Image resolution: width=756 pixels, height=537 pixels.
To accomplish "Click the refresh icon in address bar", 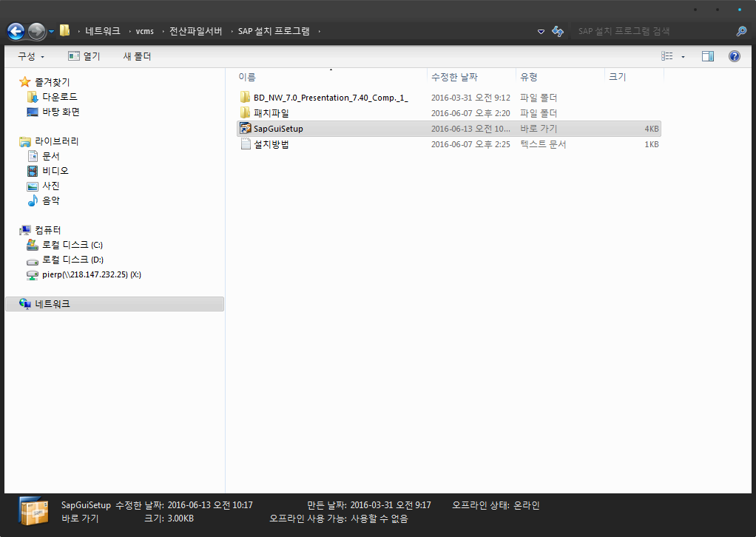I will click(558, 31).
